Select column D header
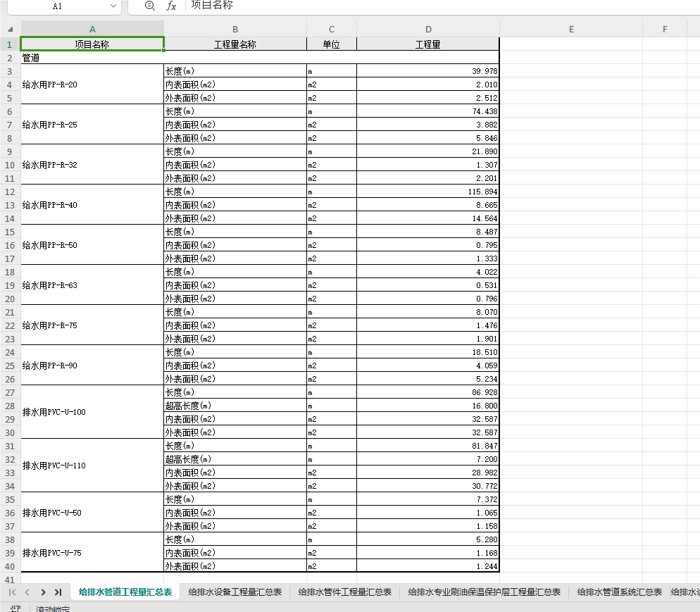This screenshot has height=612, width=700. tap(428, 30)
